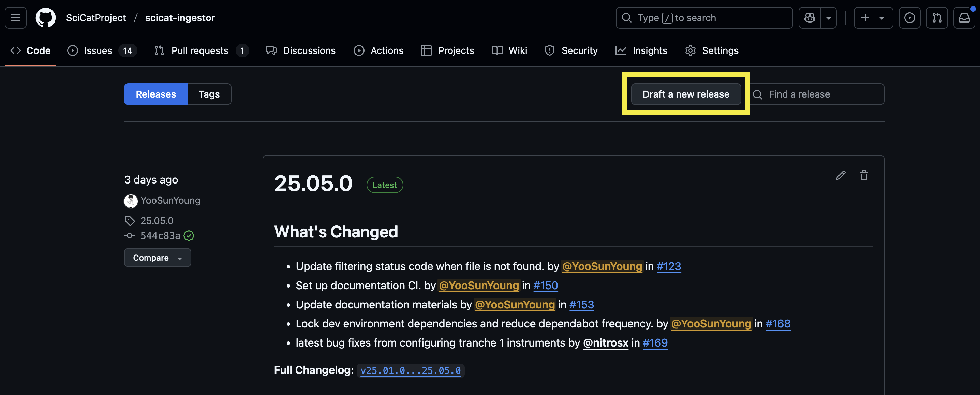Open the Pull requests tab
Viewport: 980px width, 395px height.
tap(200, 50)
